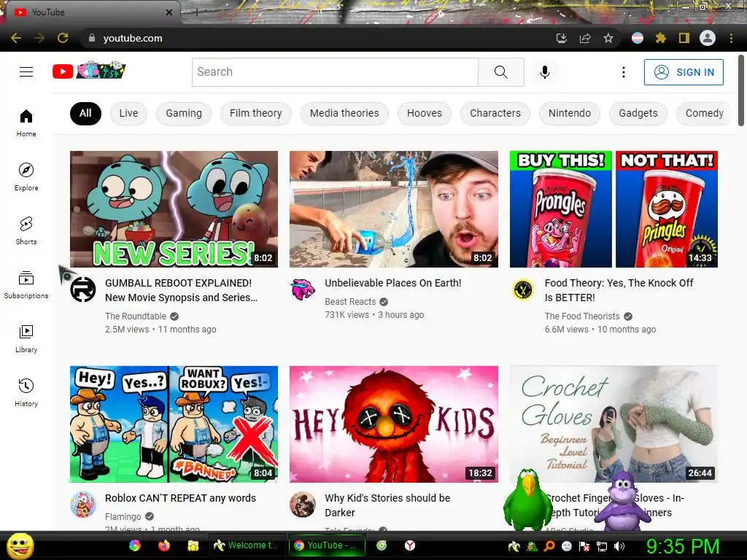Click the magnifier search button

tap(500, 72)
